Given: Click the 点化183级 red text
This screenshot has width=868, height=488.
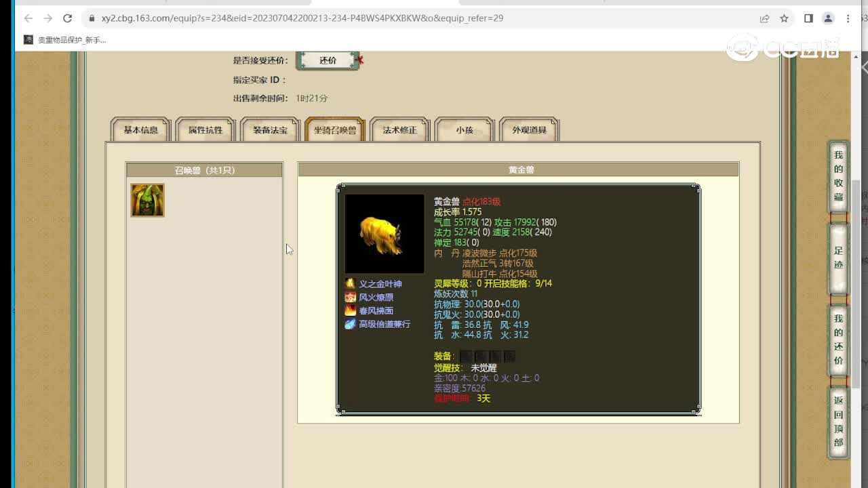Looking at the screenshot, I should (x=481, y=202).
